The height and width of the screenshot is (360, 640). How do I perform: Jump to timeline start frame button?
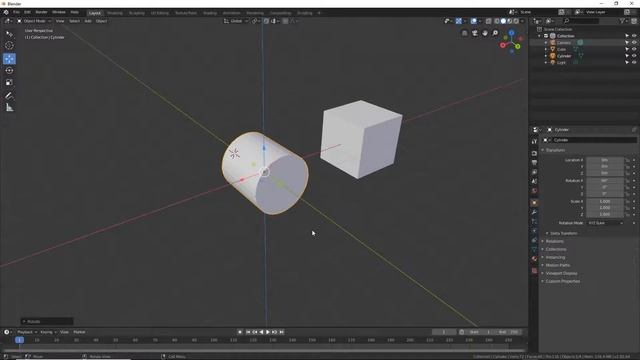point(248,332)
